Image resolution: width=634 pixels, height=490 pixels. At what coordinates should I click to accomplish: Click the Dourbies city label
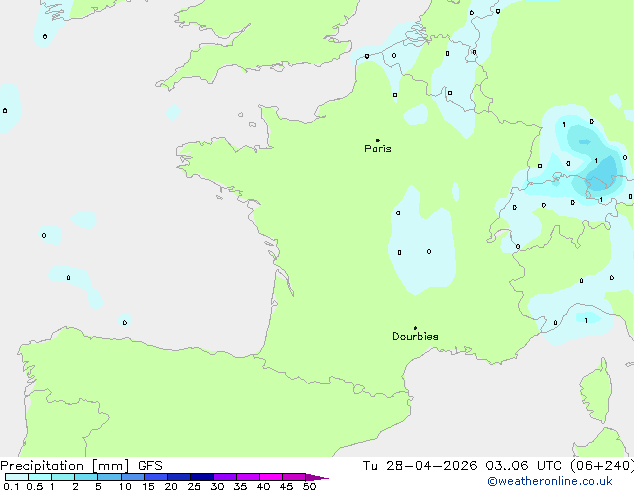point(415,336)
